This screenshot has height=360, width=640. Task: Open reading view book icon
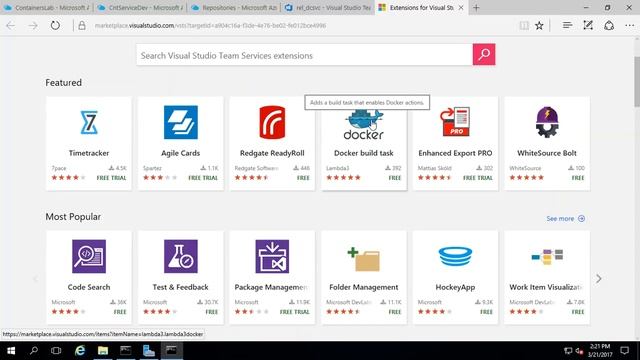coord(524,25)
